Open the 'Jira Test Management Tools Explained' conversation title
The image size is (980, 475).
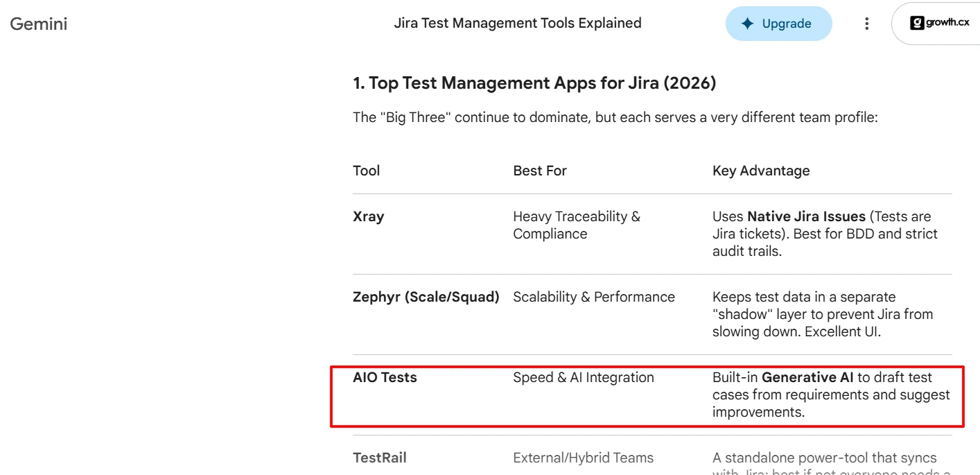tap(518, 23)
